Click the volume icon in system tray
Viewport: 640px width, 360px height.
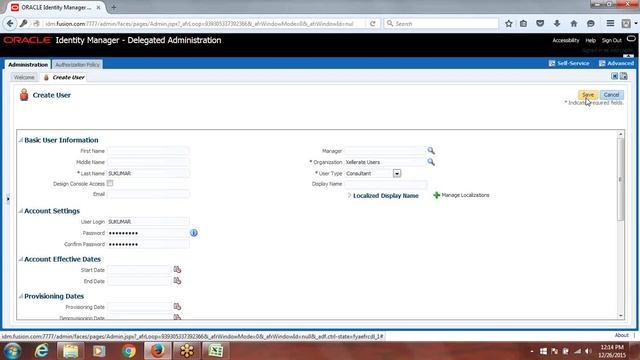(588, 351)
